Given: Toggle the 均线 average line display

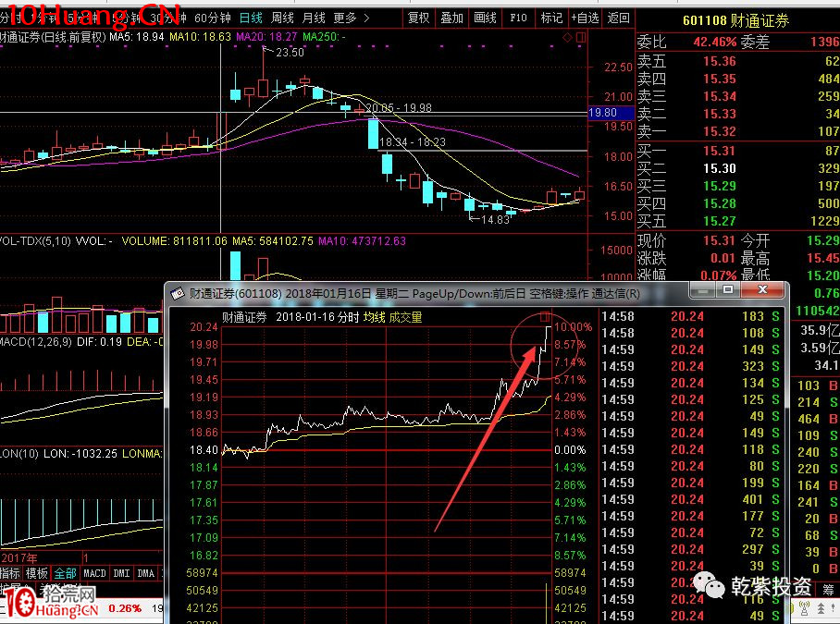Looking at the screenshot, I should point(373,317).
